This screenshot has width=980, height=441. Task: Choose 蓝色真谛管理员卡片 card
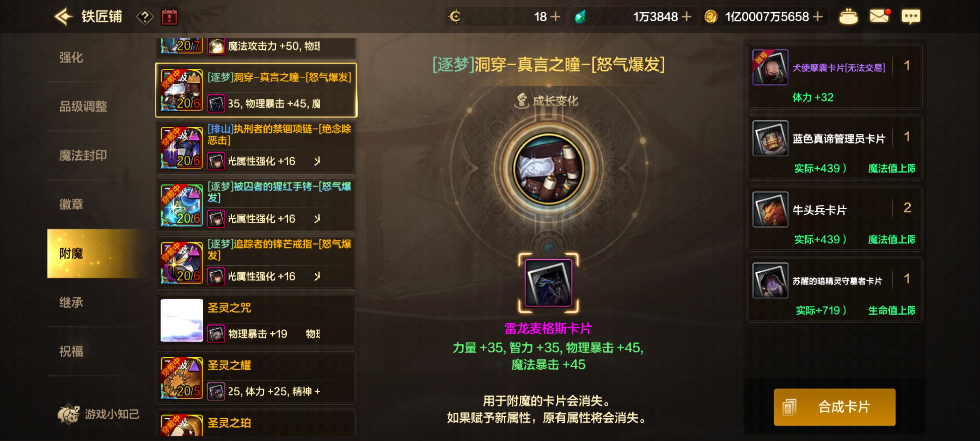(835, 148)
